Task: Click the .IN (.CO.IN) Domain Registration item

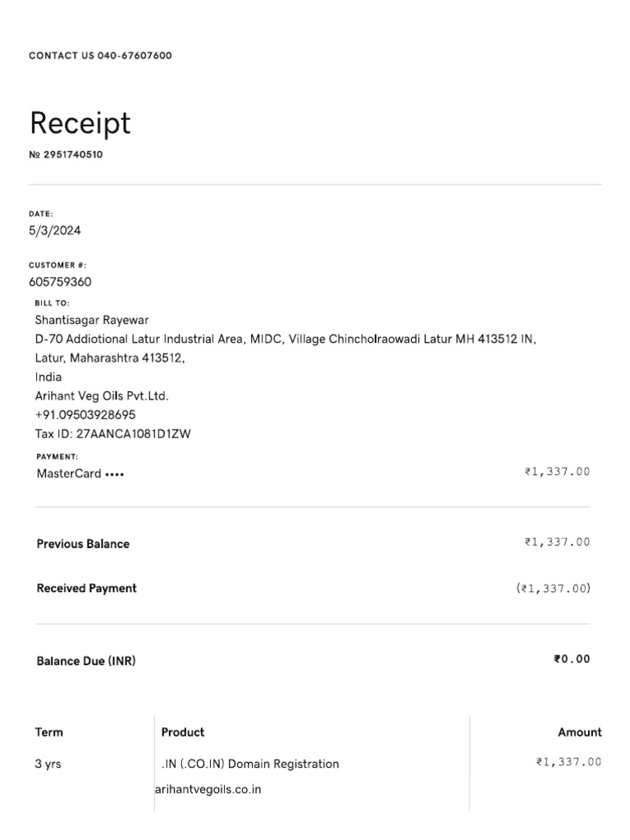Action: [x=250, y=765]
